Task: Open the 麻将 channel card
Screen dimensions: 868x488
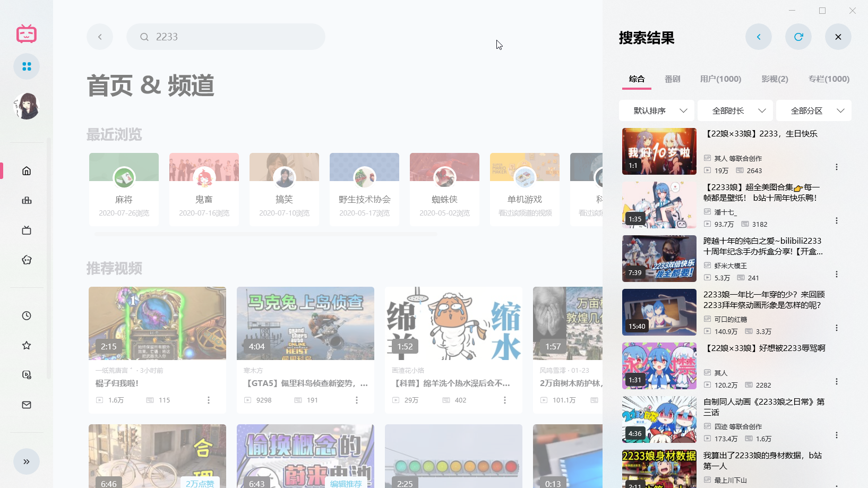Action: (124, 190)
